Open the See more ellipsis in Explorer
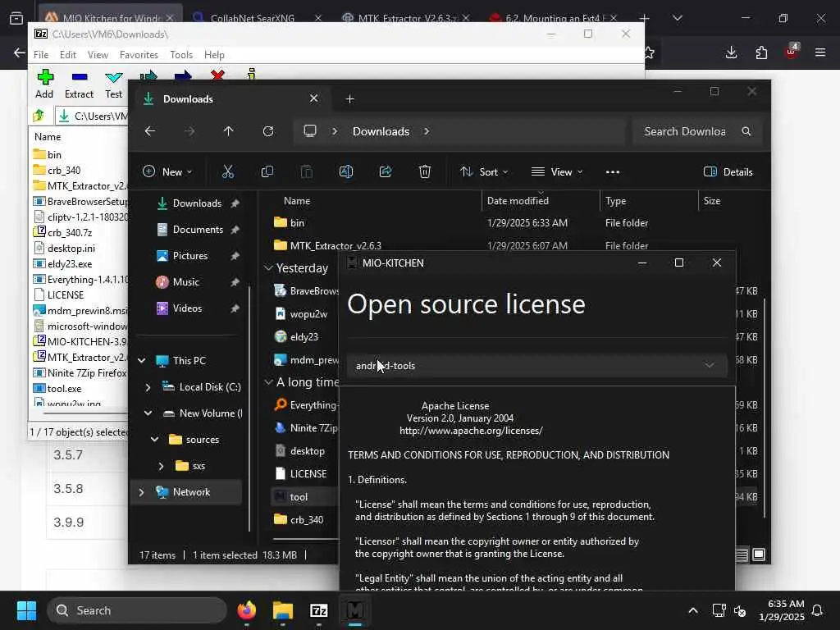Screen dimensions: 840x630 [612, 172]
